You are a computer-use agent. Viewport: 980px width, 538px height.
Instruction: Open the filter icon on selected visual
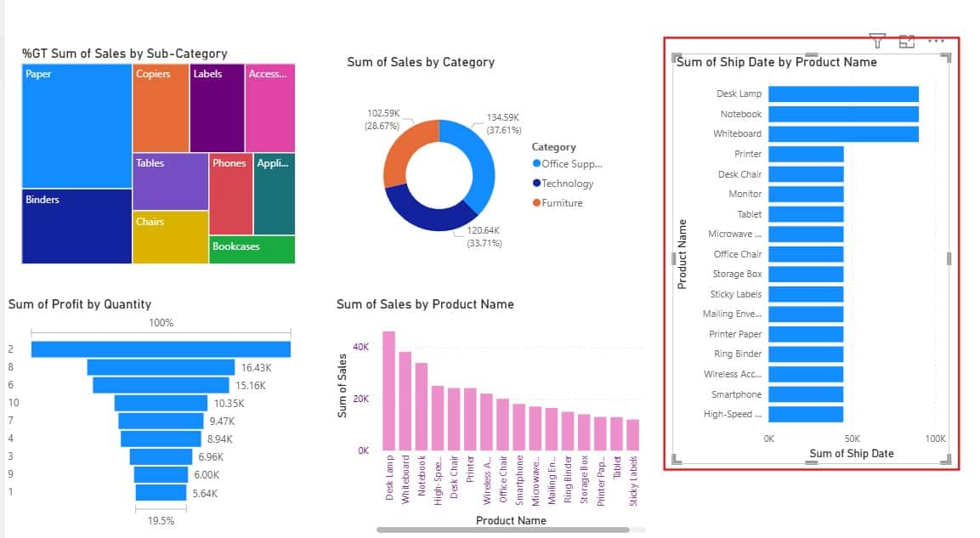(877, 42)
